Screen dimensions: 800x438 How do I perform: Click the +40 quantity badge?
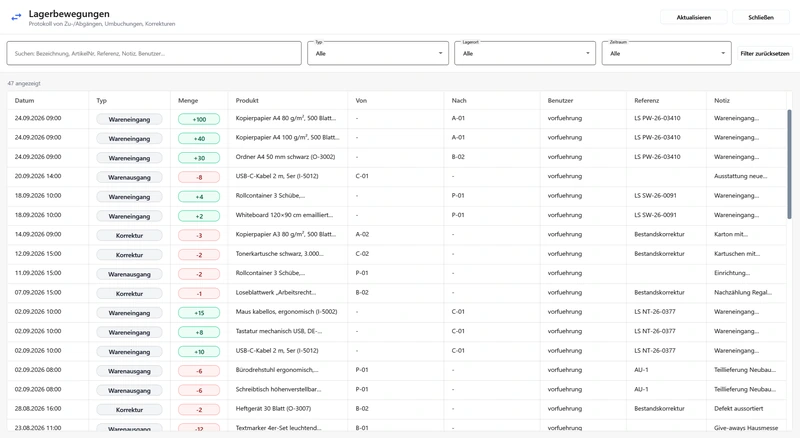pyautogui.click(x=199, y=138)
